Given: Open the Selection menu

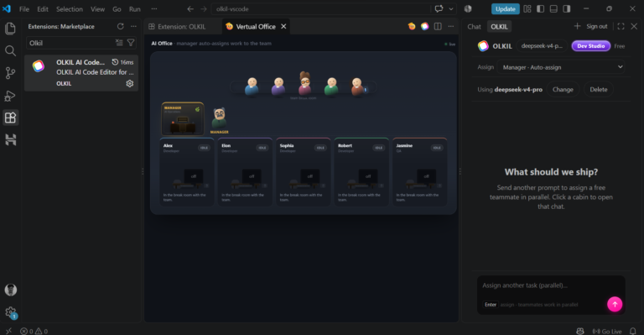Looking at the screenshot, I should [x=70, y=8].
